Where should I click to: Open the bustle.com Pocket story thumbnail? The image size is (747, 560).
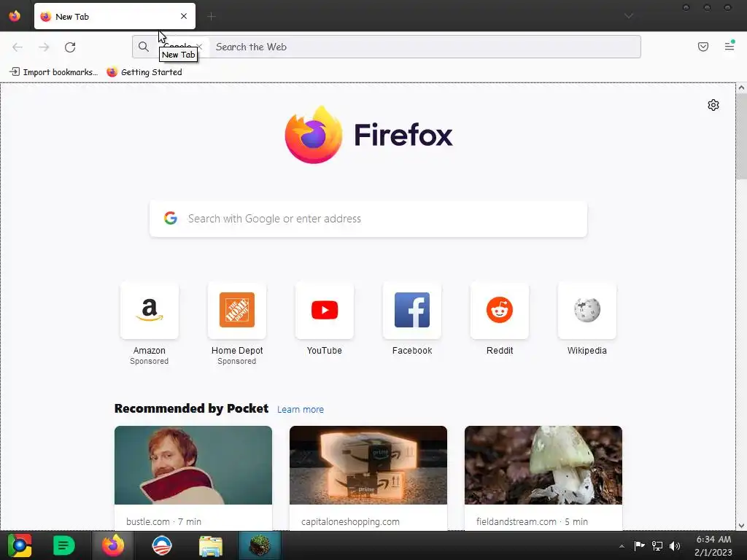[193, 465]
